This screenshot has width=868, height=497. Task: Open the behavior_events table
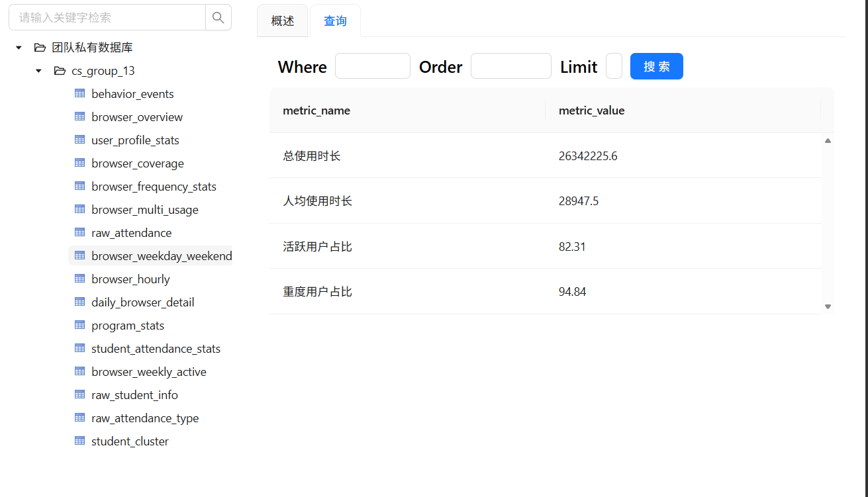(x=132, y=94)
